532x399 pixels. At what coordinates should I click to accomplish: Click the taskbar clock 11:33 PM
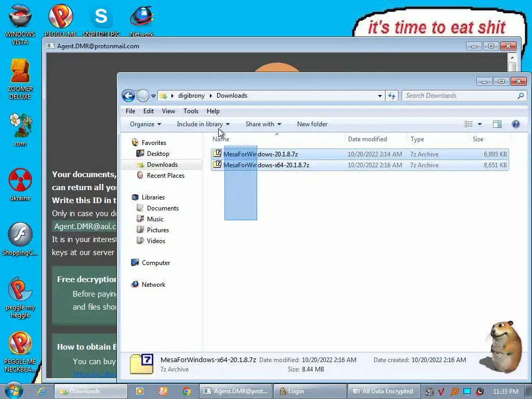(x=506, y=392)
